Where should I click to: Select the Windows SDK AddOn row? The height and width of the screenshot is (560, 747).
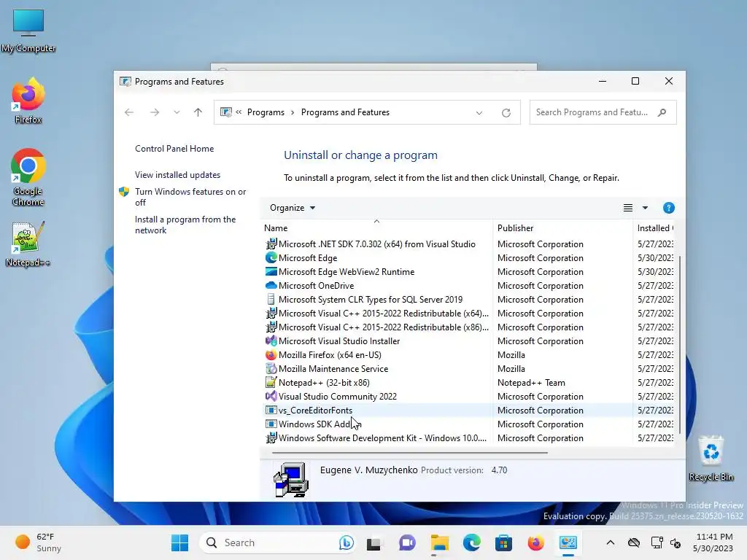469,424
